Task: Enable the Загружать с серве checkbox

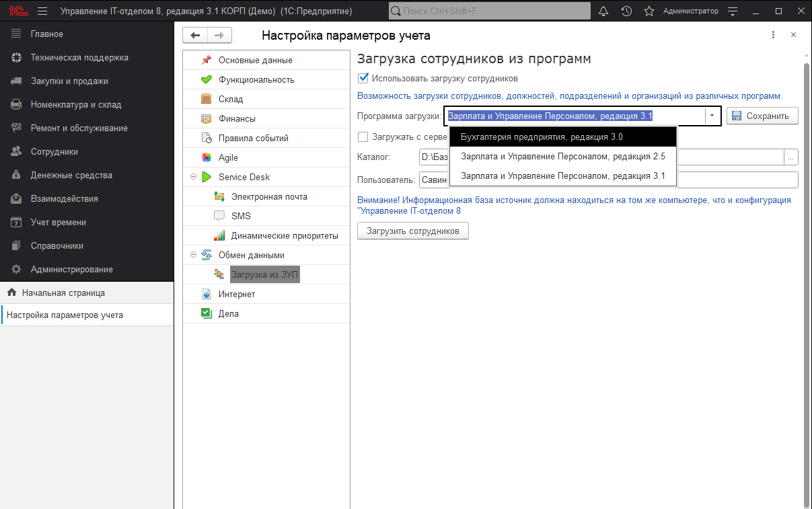Action: tap(363, 137)
